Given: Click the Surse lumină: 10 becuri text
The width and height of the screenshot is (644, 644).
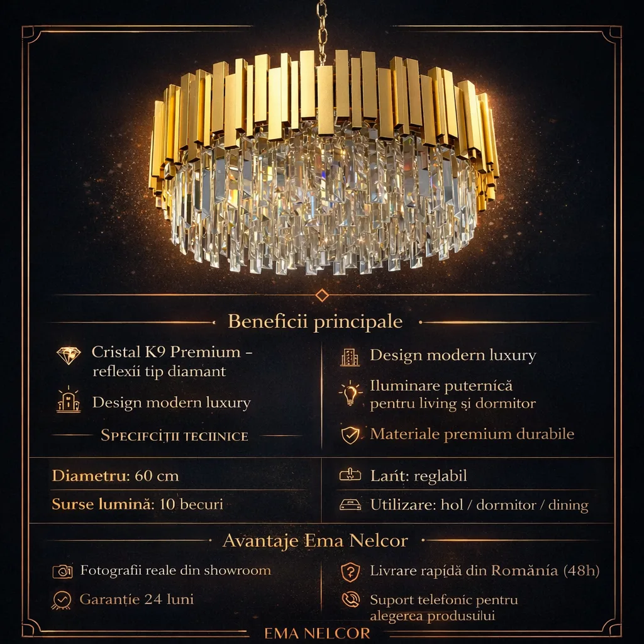Looking at the screenshot, I should tap(137, 504).
